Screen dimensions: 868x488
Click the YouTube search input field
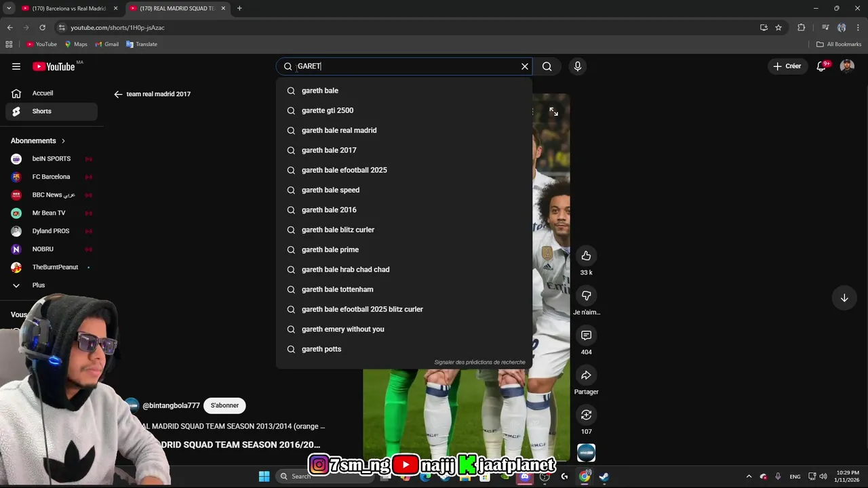pyautogui.click(x=405, y=66)
